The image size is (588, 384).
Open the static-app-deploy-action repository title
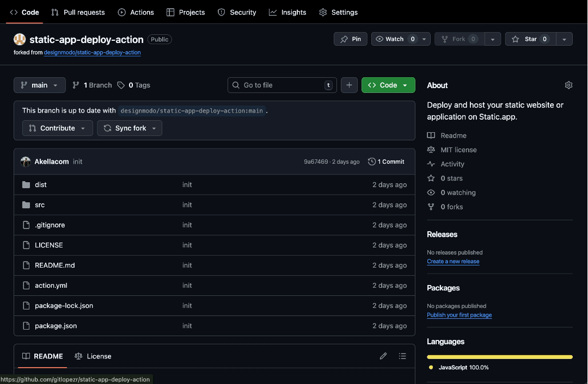[86, 39]
